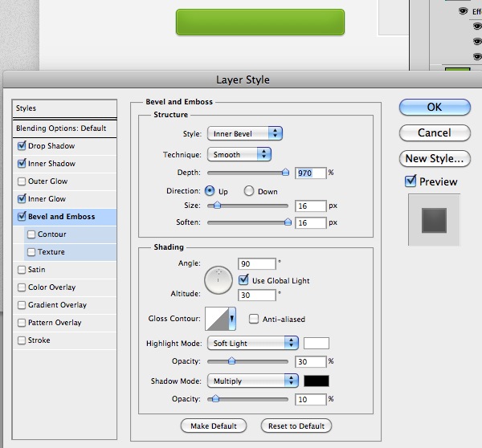Click the Depth percentage field

coord(310,173)
